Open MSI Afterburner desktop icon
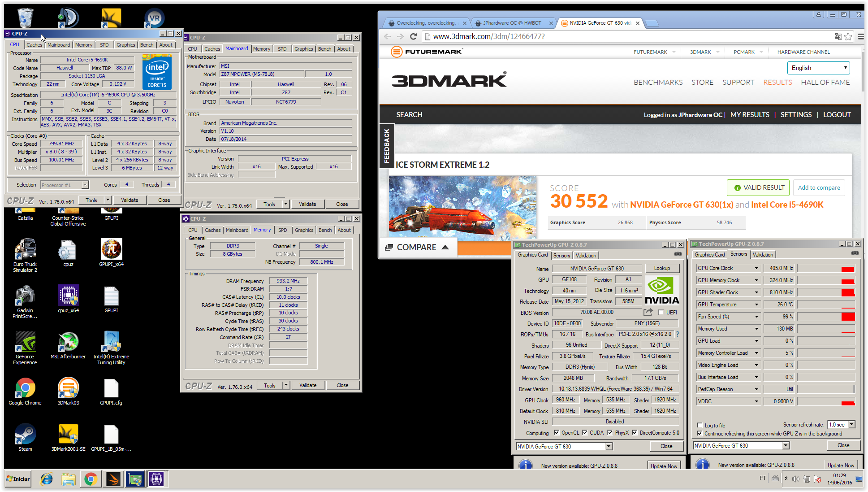The width and height of the screenshot is (868, 492). (x=68, y=345)
